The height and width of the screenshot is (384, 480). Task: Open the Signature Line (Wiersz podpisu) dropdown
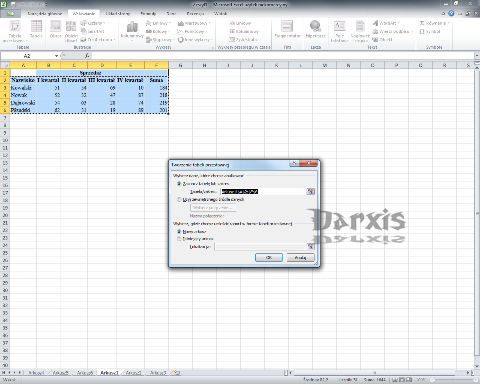coord(392,31)
